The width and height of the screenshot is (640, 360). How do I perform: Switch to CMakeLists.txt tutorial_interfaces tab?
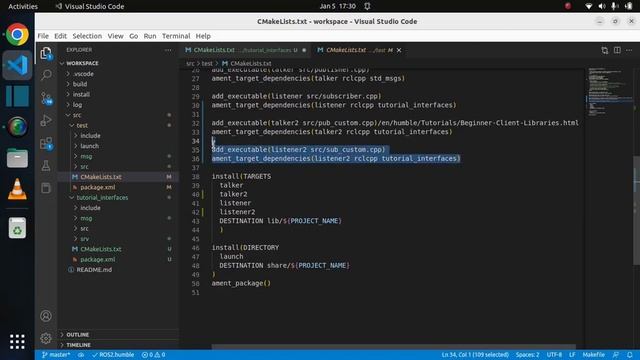pos(245,50)
